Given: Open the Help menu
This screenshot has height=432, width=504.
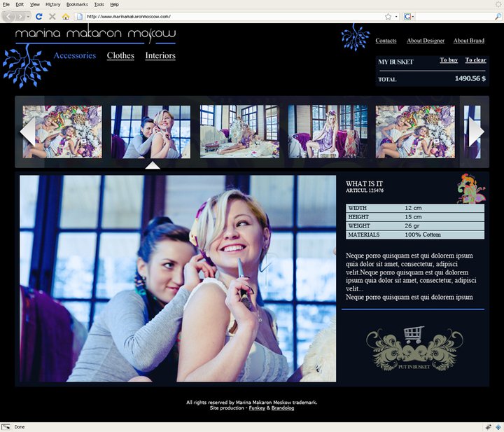Looking at the screenshot, I should coord(114,4).
